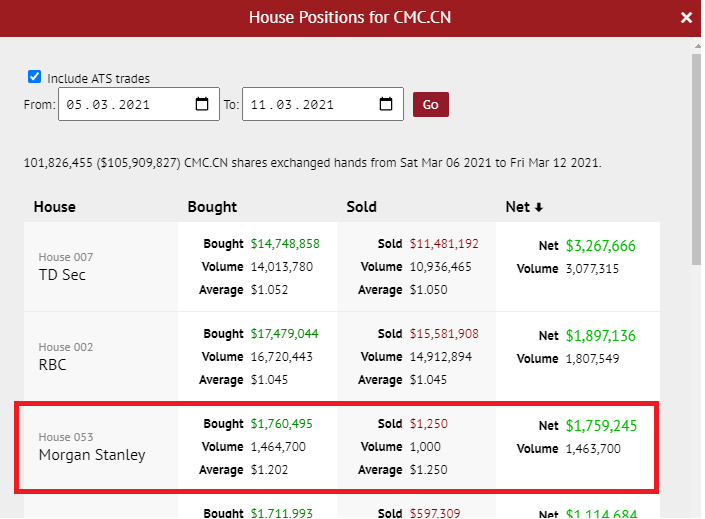Image resolution: width=705 pixels, height=519 pixels.
Task: Open the Morgan Stanley house entry
Action: click(x=92, y=455)
